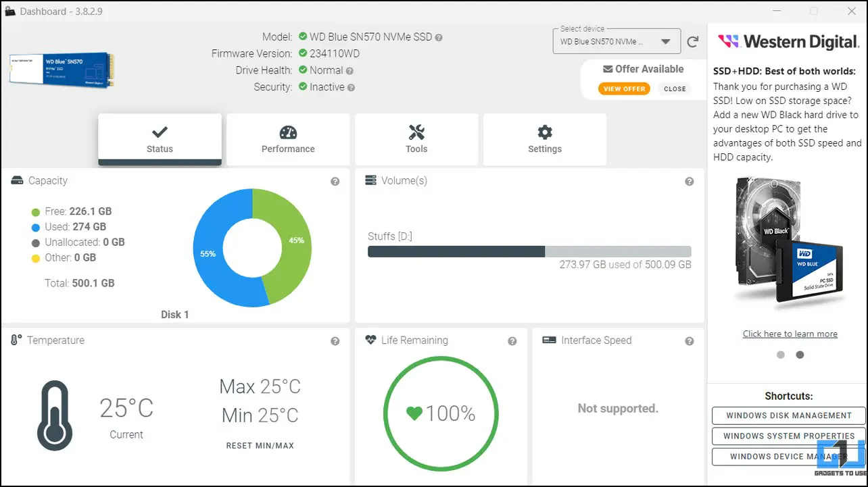Click the green check beside Firmware Version

coord(303,53)
